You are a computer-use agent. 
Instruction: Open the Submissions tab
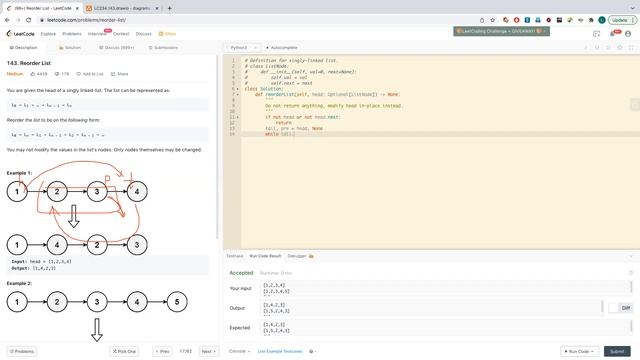tap(163, 48)
